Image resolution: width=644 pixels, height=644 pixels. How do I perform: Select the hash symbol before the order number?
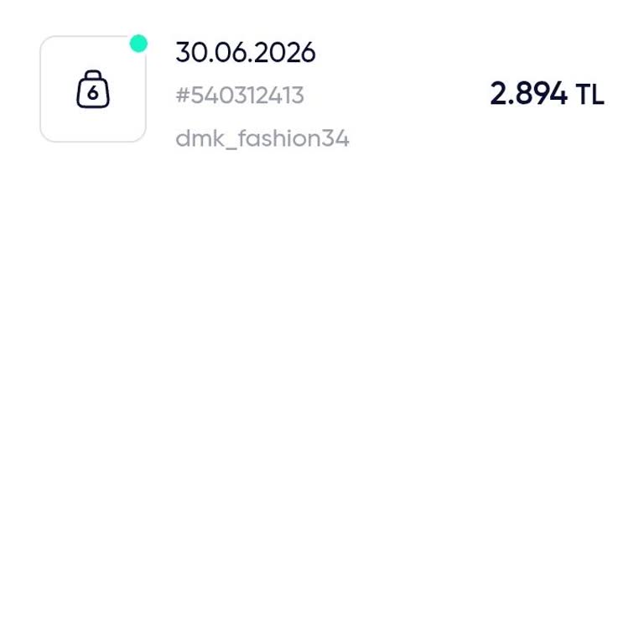(182, 96)
